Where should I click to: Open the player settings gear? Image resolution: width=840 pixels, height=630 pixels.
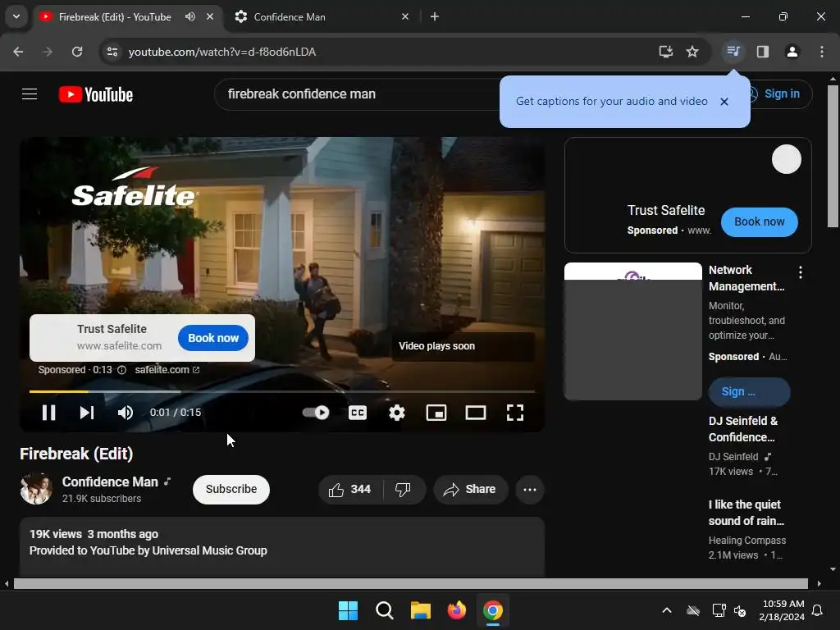coord(397,413)
